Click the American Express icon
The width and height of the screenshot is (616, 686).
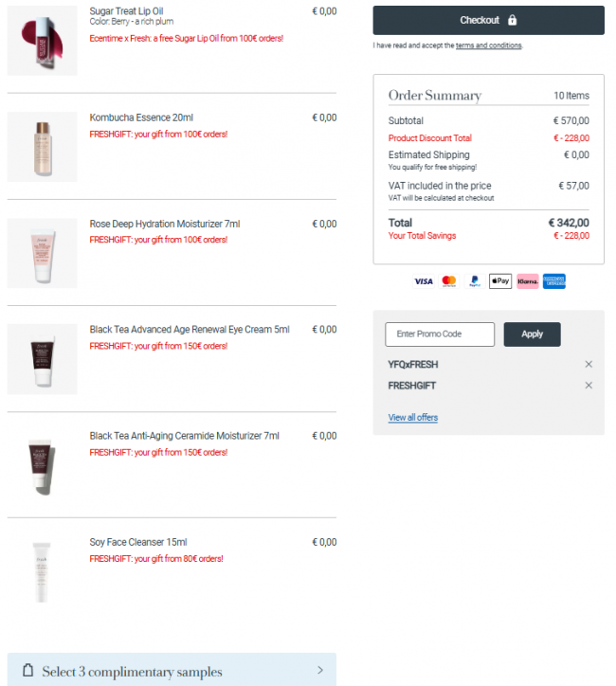click(x=553, y=281)
